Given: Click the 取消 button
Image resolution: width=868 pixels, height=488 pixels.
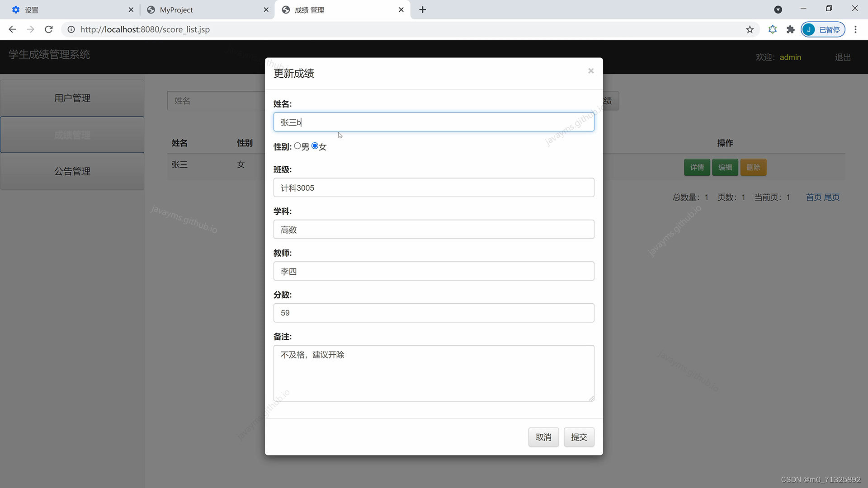Looking at the screenshot, I should [543, 437].
